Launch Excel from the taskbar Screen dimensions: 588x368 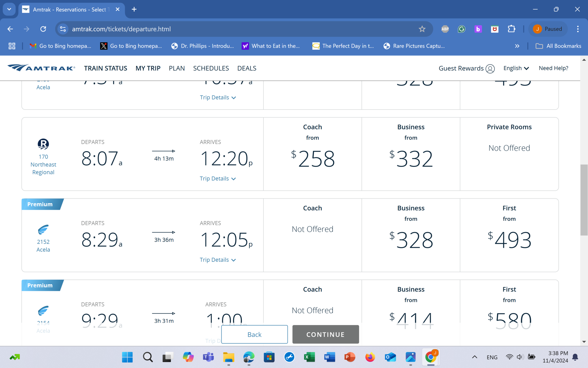(x=309, y=357)
